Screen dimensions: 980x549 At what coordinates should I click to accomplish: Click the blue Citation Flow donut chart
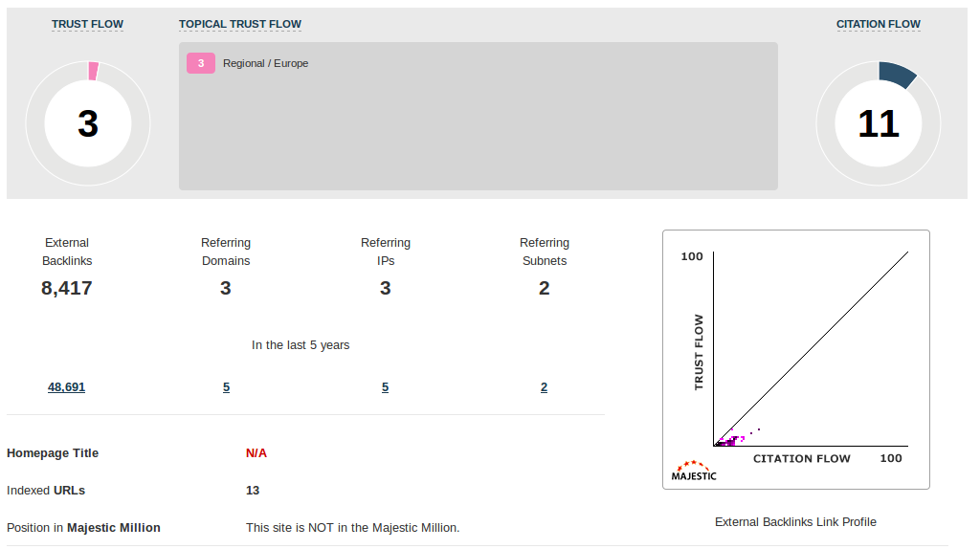[878, 123]
